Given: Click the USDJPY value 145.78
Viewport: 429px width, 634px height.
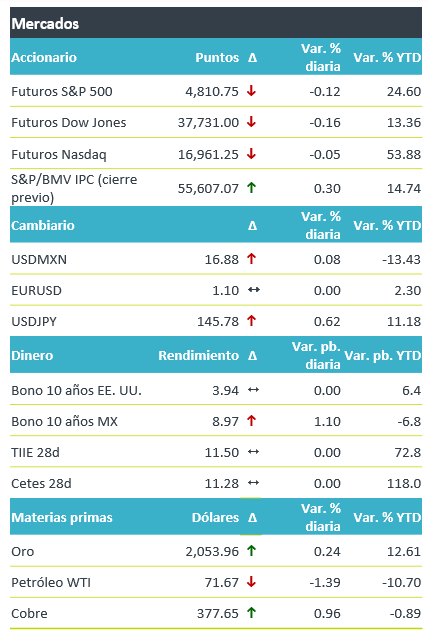Looking at the screenshot, I should pyautogui.click(x=218, y=321).
